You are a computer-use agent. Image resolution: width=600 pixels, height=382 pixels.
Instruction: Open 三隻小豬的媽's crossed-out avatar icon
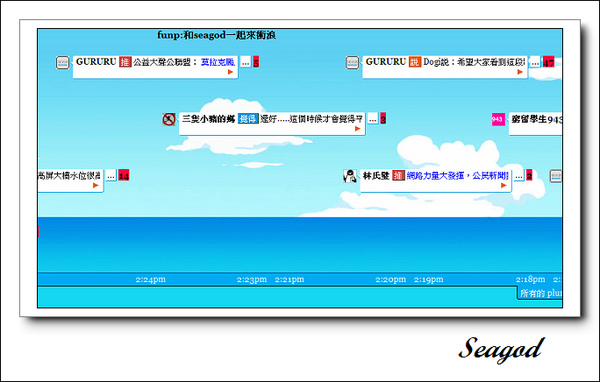169,119
